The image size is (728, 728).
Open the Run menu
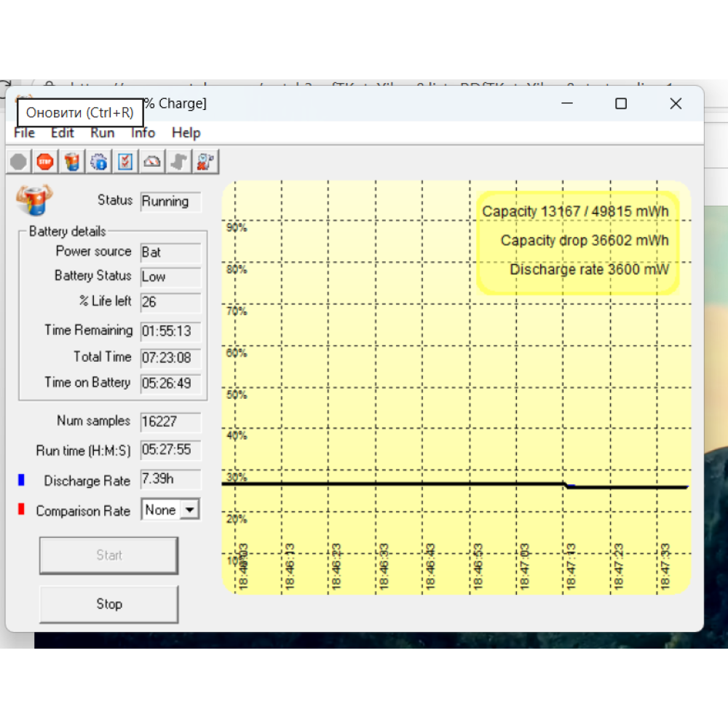click(103, 133)
